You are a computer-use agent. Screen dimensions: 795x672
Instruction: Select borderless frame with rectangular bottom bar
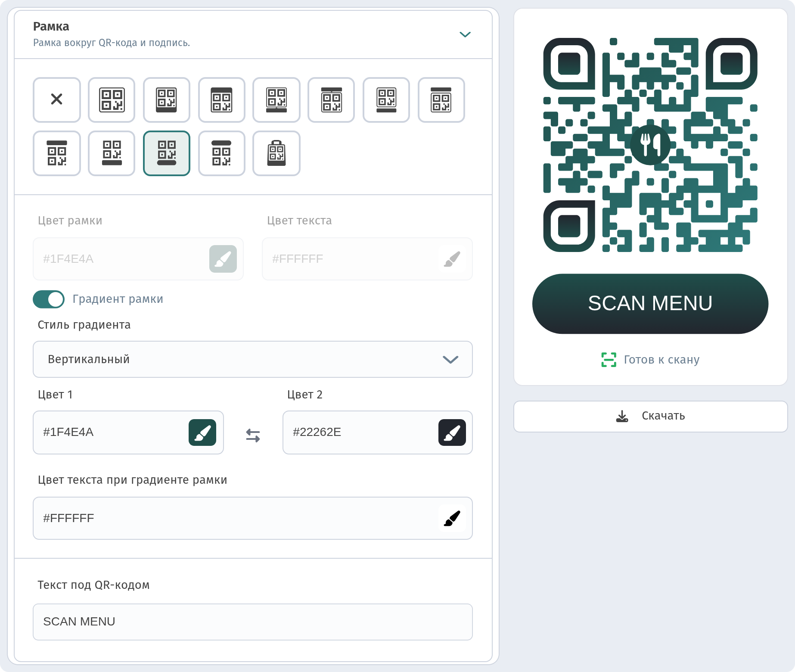click(112, 153)
